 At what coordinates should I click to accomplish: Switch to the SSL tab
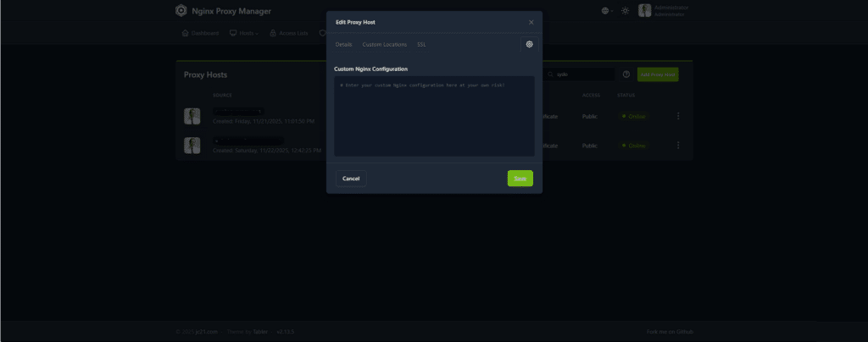421,44
